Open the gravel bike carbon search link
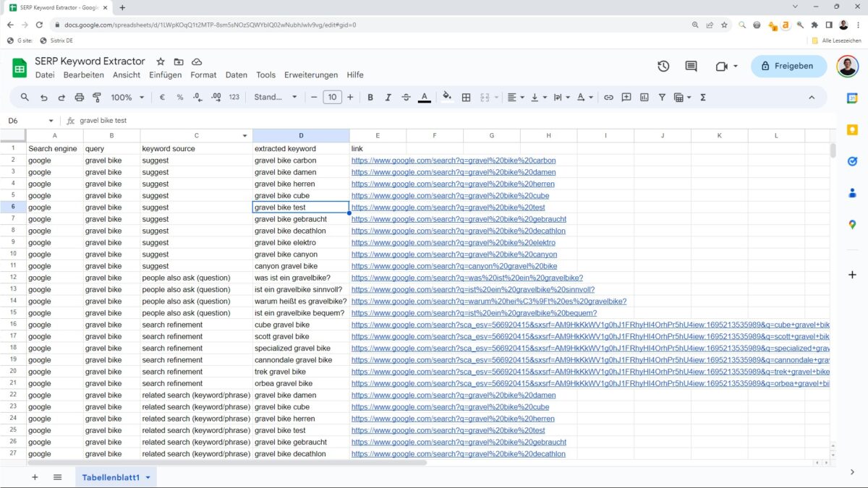This screenshot has width=868, height=488. 454,160
